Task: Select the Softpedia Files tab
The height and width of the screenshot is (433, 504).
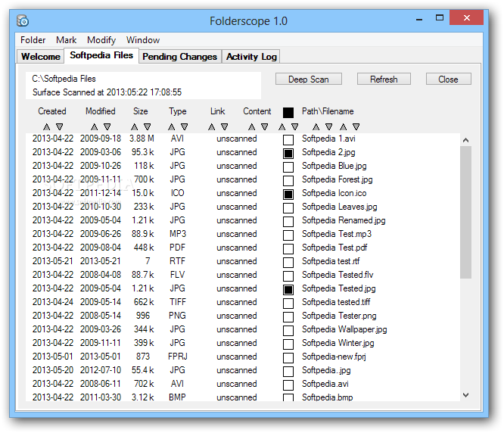Action: (x=101, y=55)
